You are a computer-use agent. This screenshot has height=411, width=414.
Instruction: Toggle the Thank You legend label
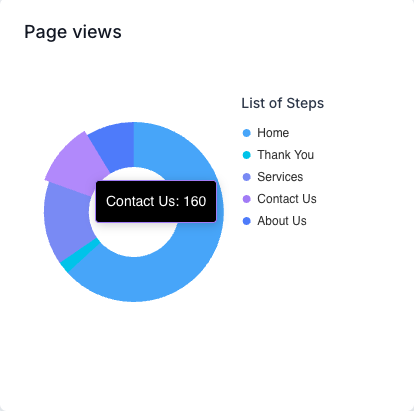coord(286,155)
